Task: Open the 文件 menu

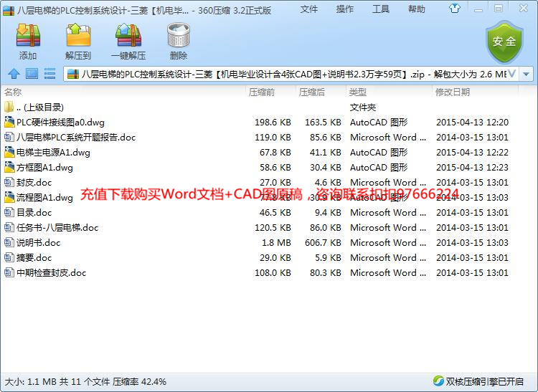Action: [x=308, y=9]
